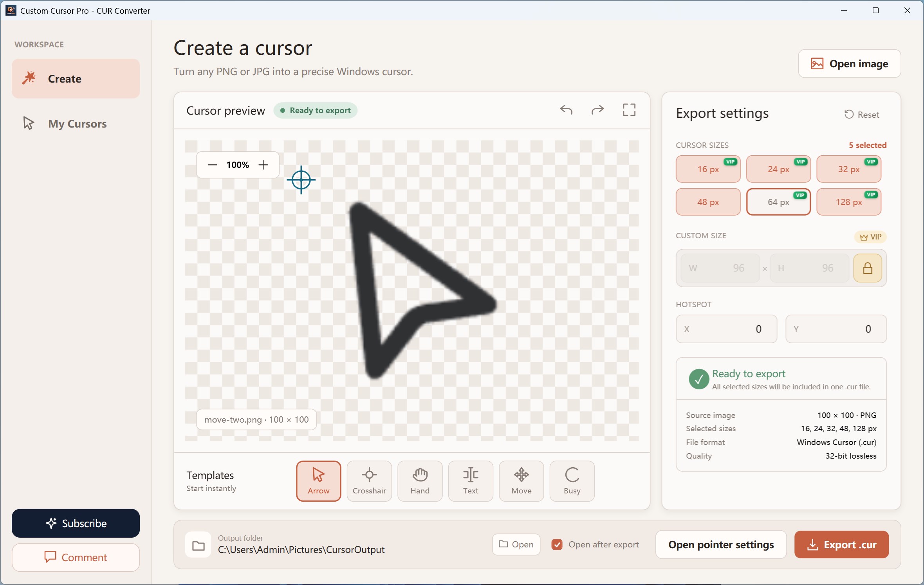This screenshot has width=924, height=585.
Task: Click the Export .cur button
Action: coord(841,544)
